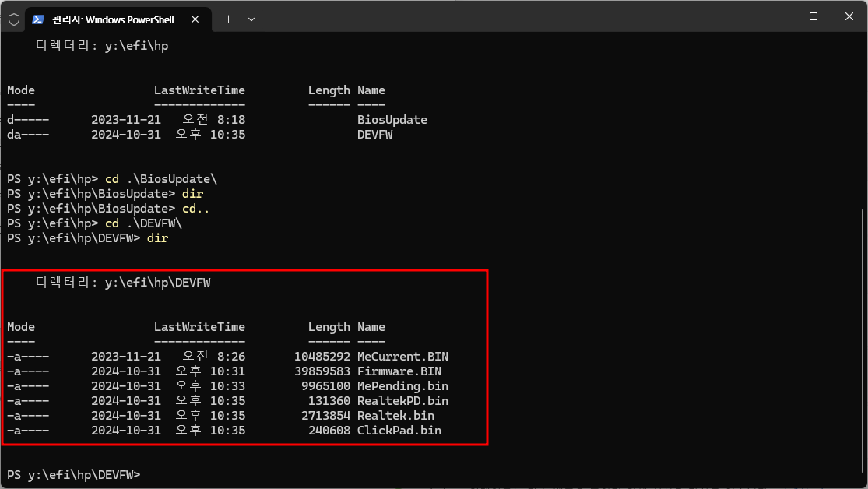Click the 'dir' command after the BiosUpdate prompt
Viewport: 868px width, 489px height.
point(192,194)
